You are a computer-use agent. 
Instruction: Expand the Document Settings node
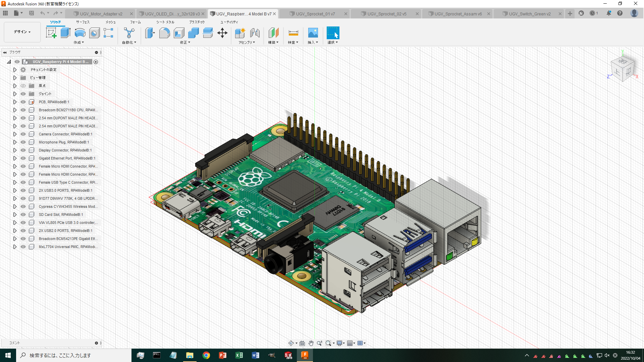click(15, 70)
